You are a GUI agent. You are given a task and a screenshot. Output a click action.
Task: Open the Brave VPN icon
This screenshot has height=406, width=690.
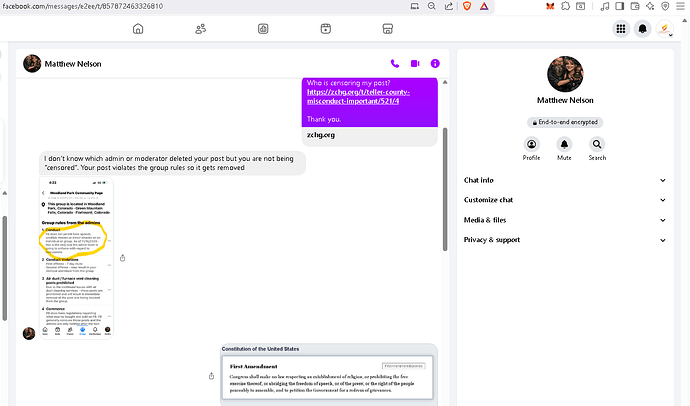click(665, 6)
